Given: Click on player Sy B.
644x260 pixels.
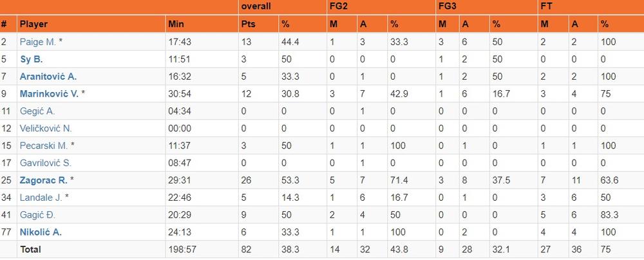Looking at the screenshot, I should click(x=32, y=59).
